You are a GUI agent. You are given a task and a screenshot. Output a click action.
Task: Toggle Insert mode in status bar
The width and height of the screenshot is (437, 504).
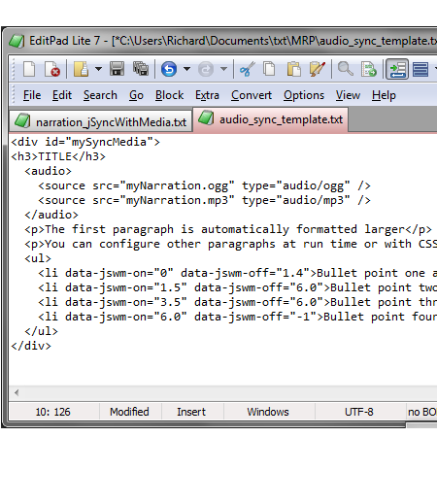click(x=191, y=412)
